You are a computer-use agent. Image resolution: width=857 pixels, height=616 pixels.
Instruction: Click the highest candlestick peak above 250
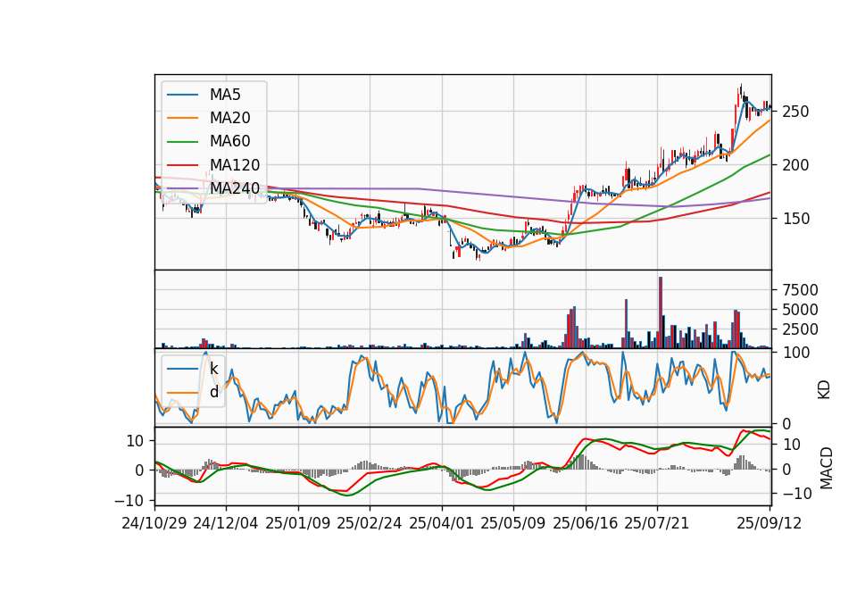pos(741,91)
